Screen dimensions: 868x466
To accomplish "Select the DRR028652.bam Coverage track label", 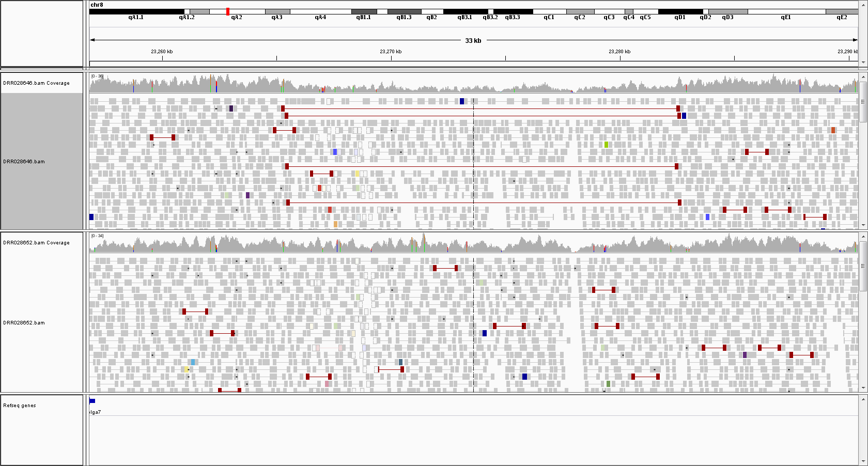I will [36, 243].
